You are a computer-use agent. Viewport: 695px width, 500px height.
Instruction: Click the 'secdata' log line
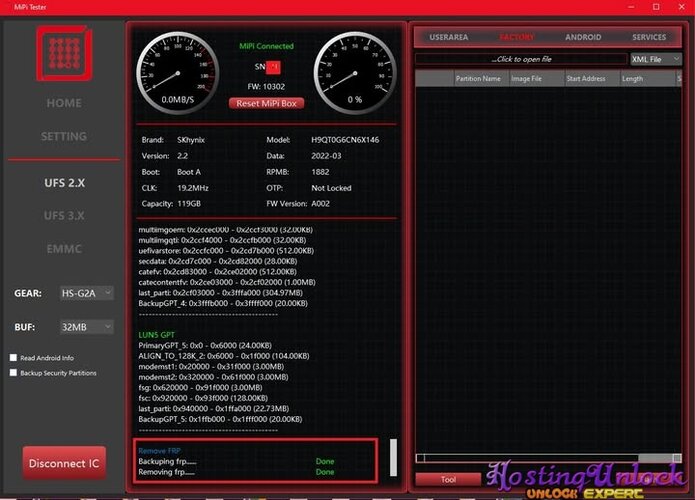click(x=218, y=261)
